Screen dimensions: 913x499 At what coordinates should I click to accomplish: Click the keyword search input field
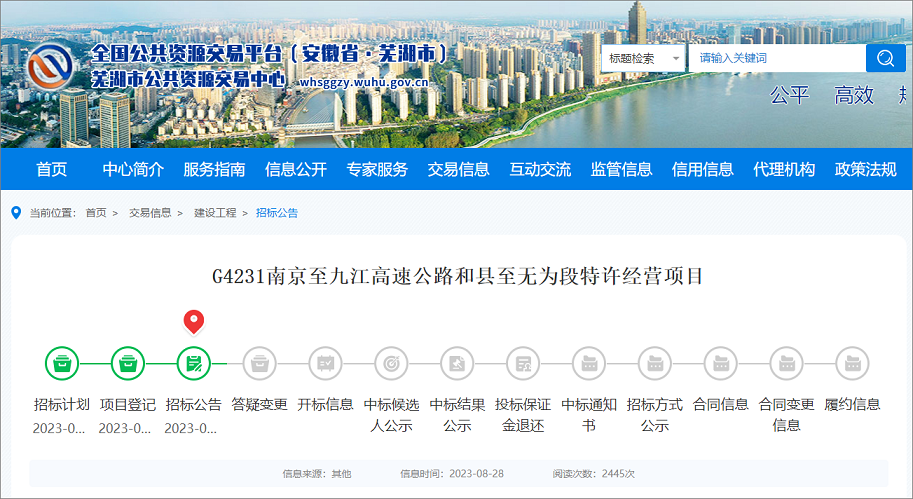click(776, 58)
